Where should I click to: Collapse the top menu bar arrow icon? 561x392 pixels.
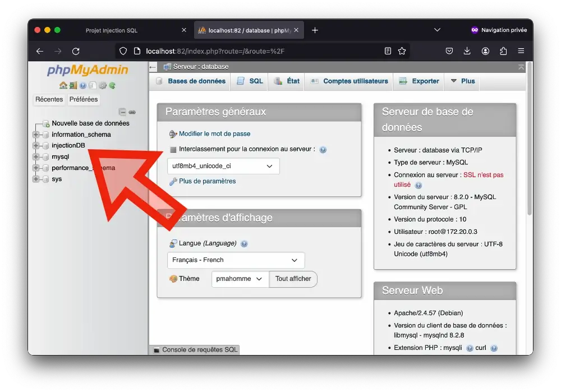pyautogui.click(x=521, y=67)
